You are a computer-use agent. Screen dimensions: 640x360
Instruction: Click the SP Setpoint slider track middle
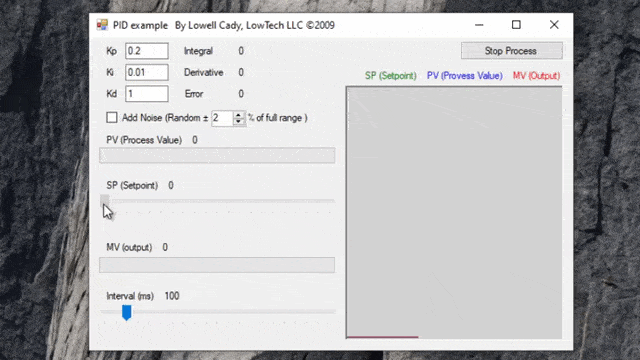(x=218, y=201)
